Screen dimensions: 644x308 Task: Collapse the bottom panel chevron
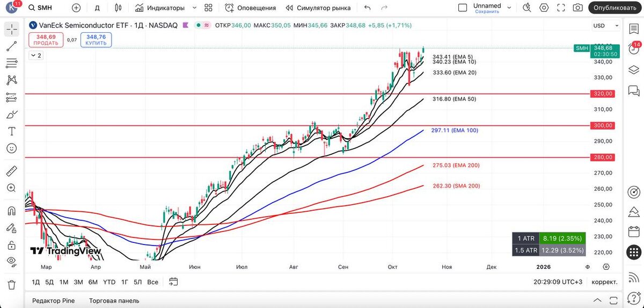598,300
